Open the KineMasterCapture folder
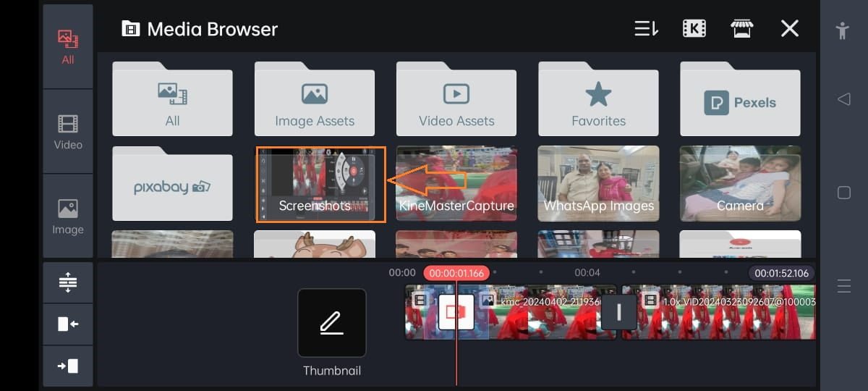This screenshot has height=391, width=868. pyautogui.click(x=456, y=185)
